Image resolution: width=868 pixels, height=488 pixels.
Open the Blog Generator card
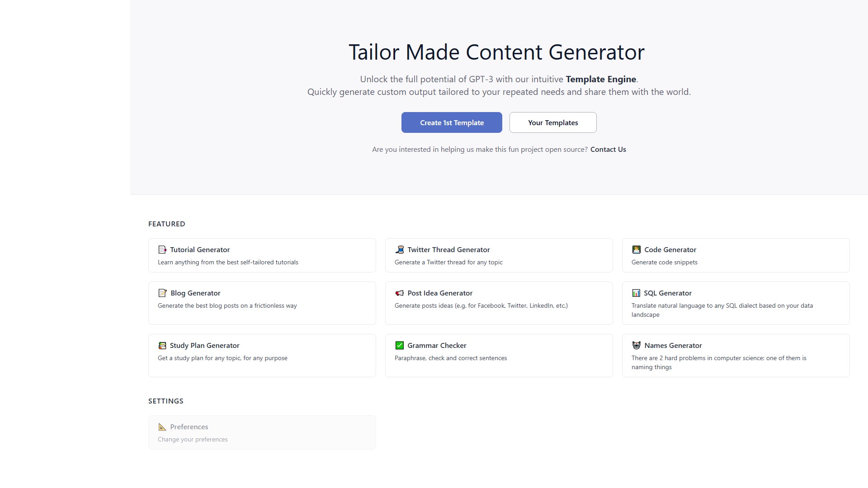tap(262, 303)
